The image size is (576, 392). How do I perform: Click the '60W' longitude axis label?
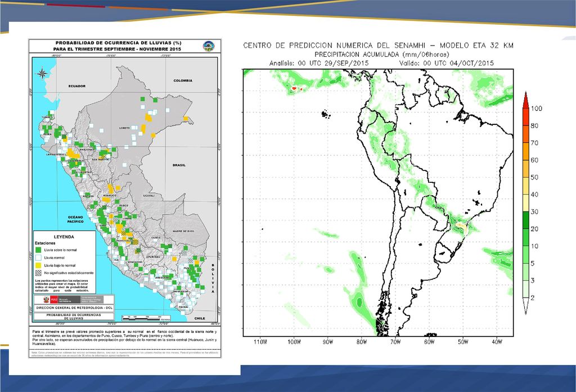(429, 342)
